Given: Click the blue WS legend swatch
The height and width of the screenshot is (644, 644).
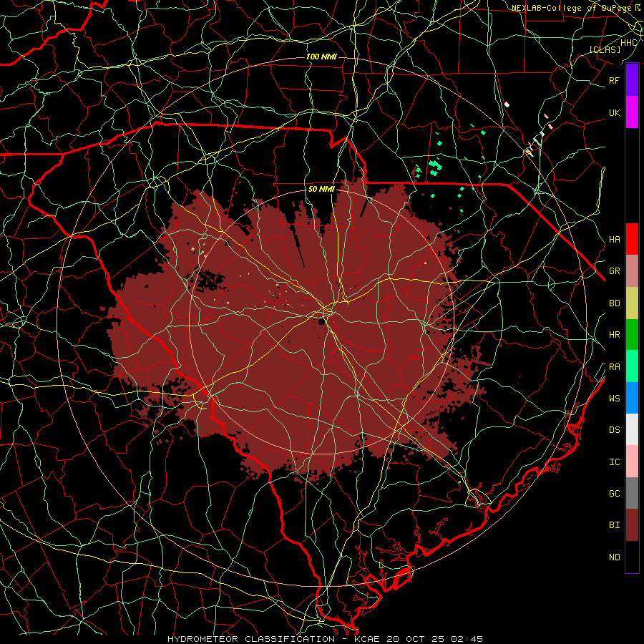Looking at the screenshot, I should point(632,398).
